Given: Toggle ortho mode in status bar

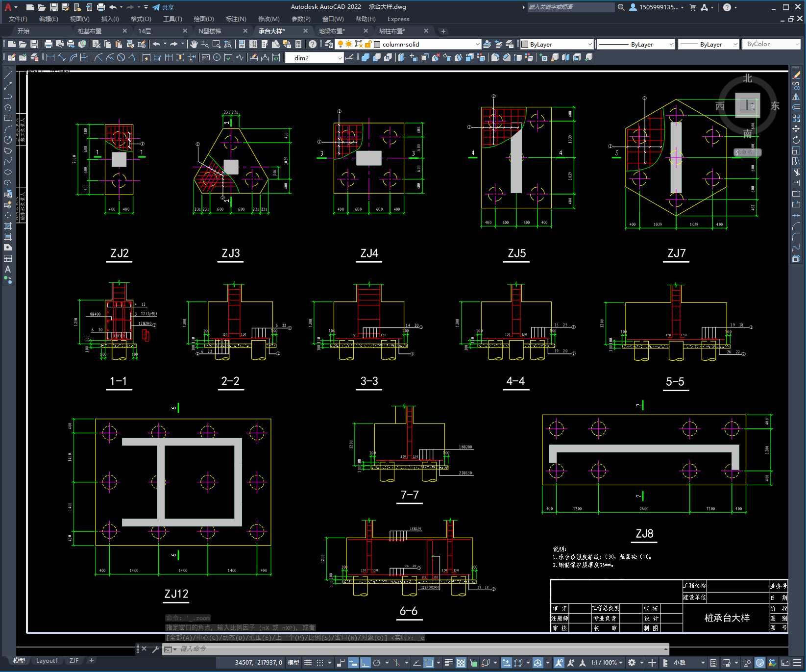Looking at the screenshot, I should [365, 663].
